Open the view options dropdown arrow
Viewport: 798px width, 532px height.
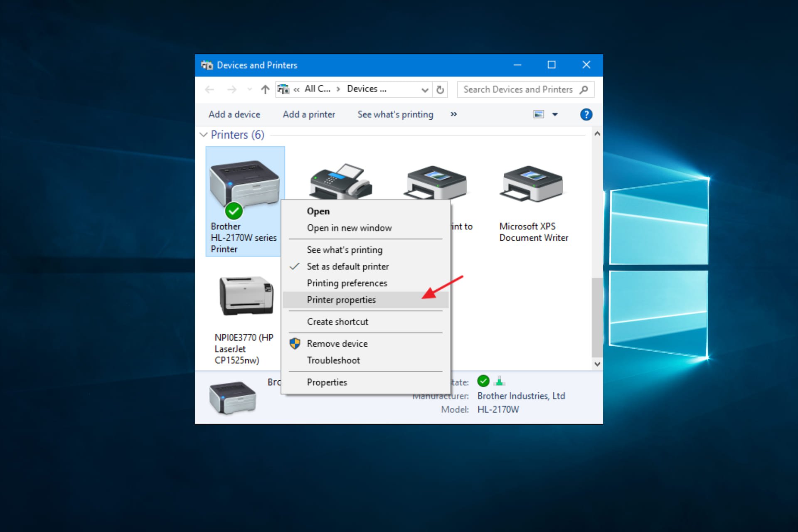(555, 114)
